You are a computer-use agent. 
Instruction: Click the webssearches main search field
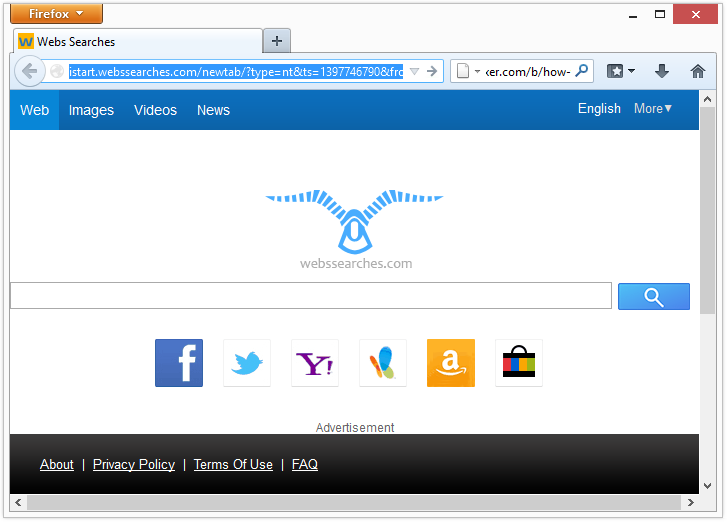(x=311, y=295)
